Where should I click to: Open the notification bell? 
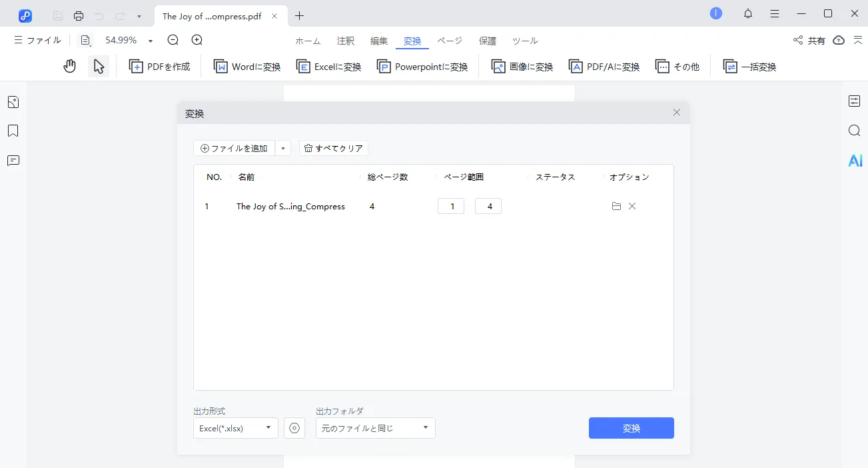(x=747, y=13)
